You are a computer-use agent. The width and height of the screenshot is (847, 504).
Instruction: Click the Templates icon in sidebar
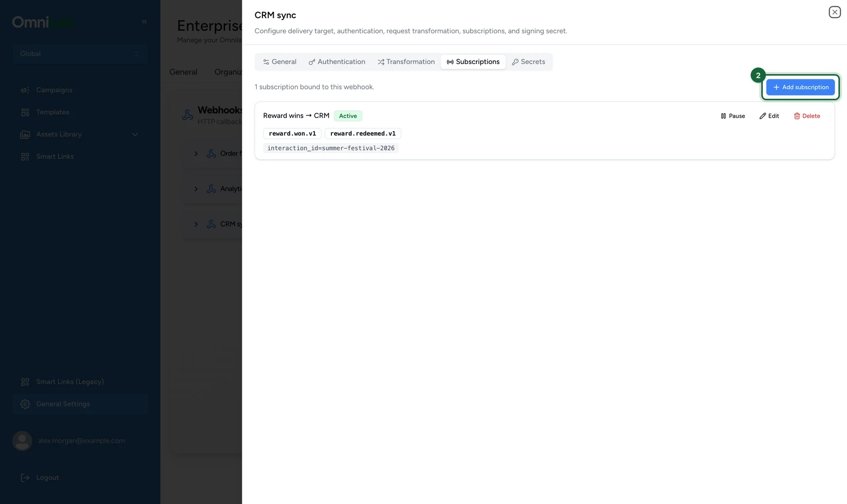(x=25, y=112)
